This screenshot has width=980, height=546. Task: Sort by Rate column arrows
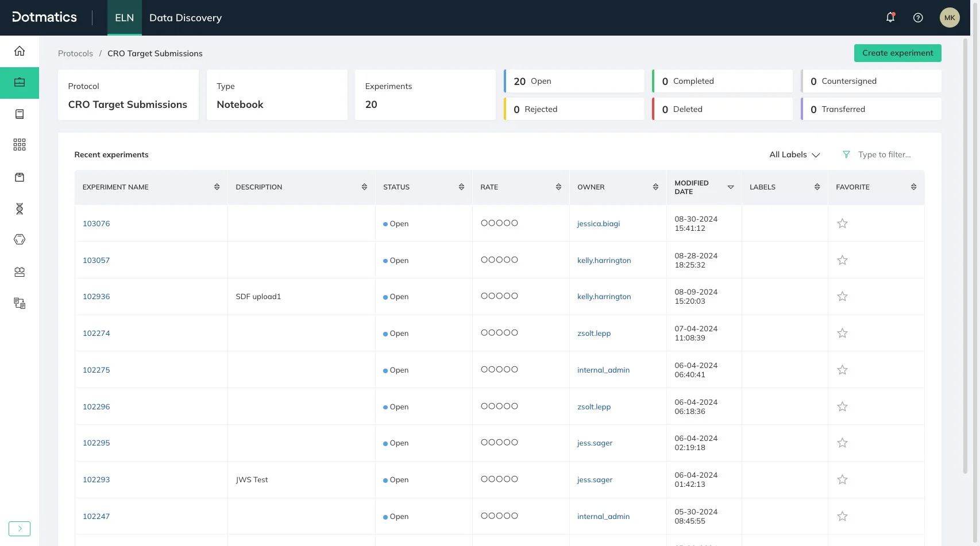[558, 187]
